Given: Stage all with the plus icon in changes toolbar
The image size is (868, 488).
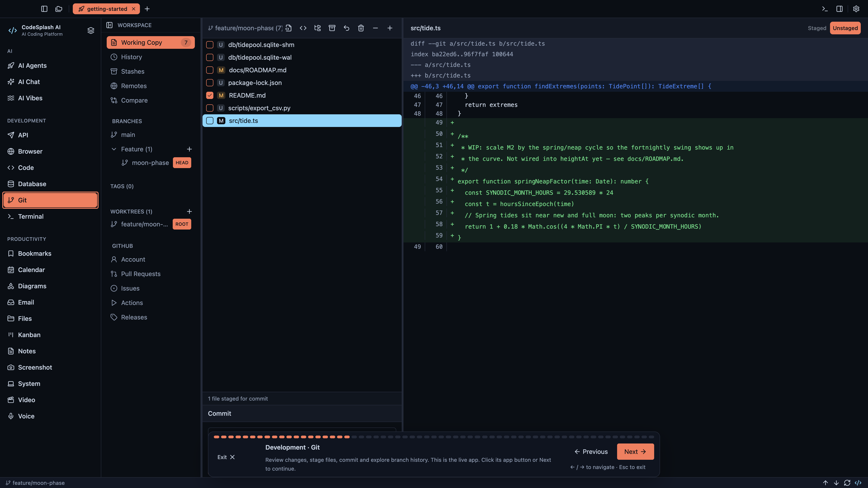Looking at the screenshot, I should point(390,28).
